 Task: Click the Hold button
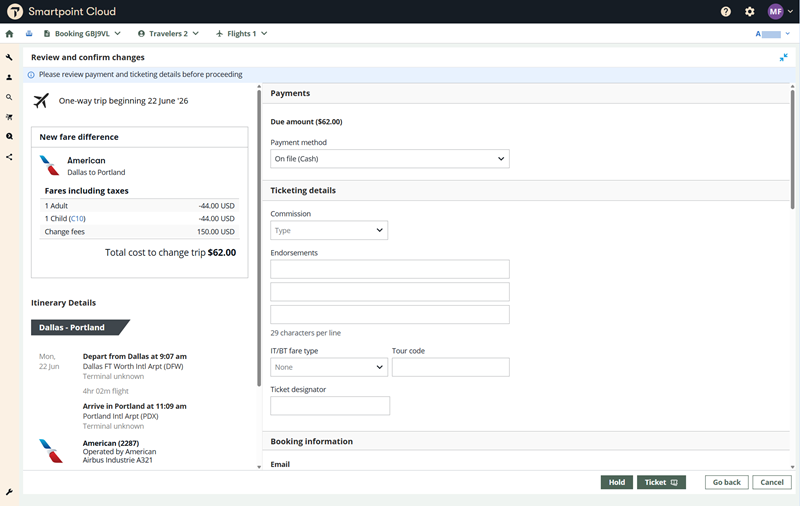point(617,482)
